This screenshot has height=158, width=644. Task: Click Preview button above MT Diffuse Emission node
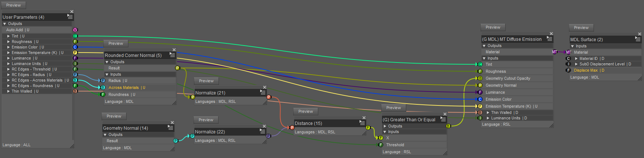click(493, 27)
